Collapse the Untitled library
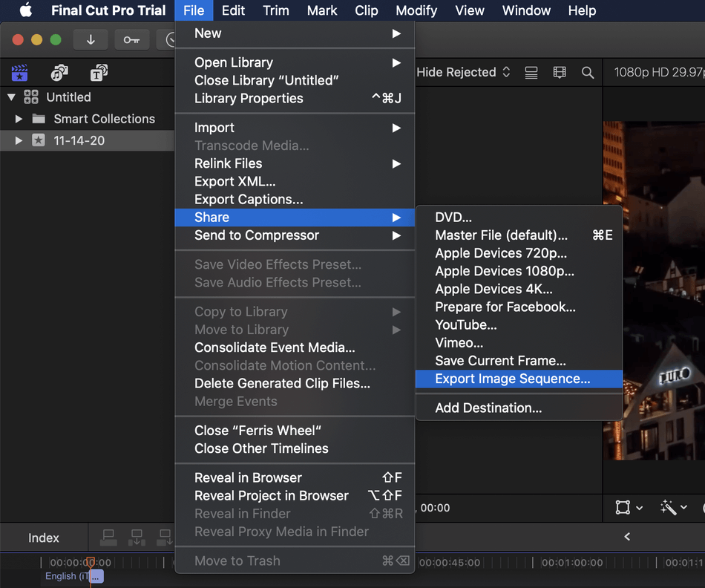This screenshot has width=705, height=588. pyautogui.click(x=12, y=97)
